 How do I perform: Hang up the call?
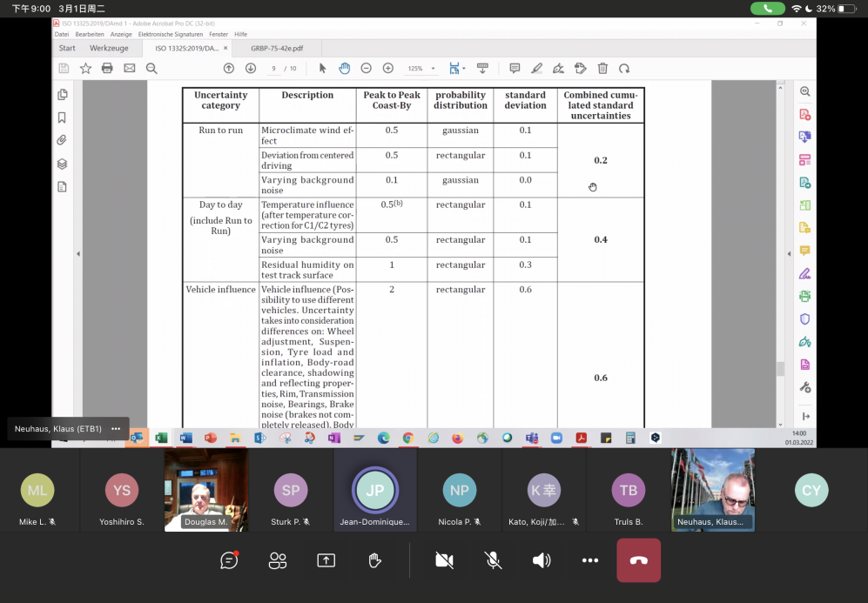point(638,560)
